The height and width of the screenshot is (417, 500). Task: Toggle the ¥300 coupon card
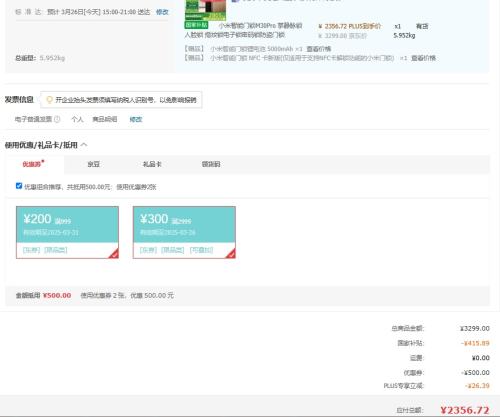[184, 232]
